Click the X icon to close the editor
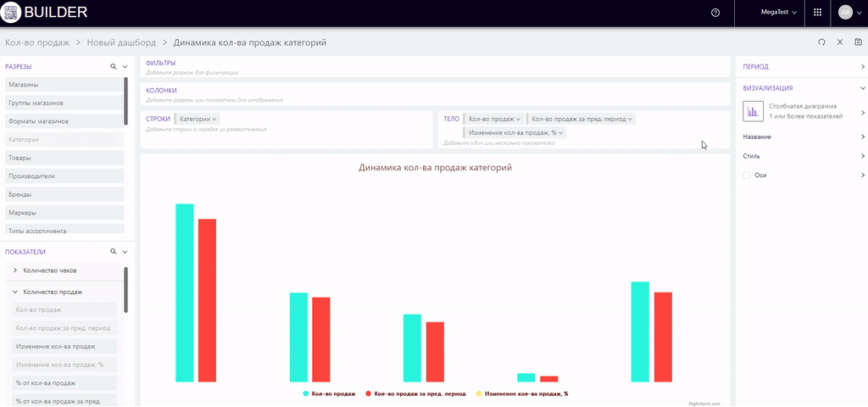The image size is (868, 407). point(840,42)
